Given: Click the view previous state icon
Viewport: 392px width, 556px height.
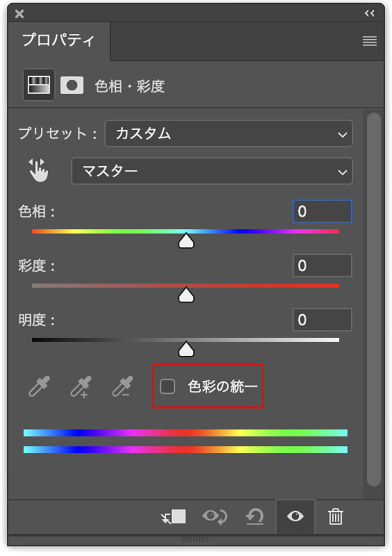Looking at the screenshot, I should [215, 516].
